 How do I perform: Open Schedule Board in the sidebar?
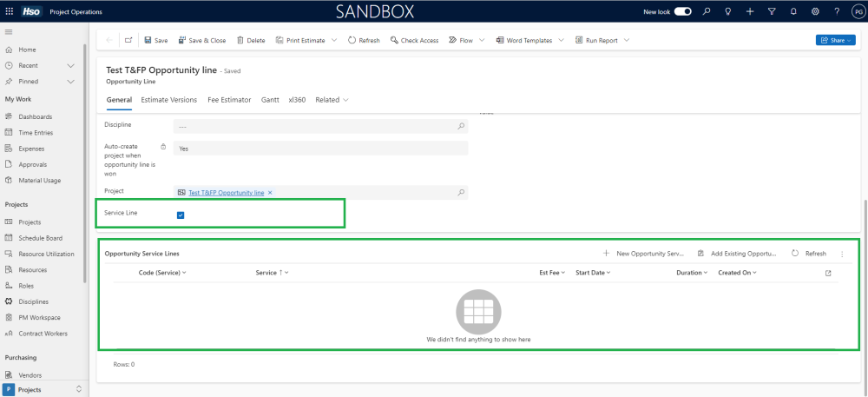coord(41,238)
